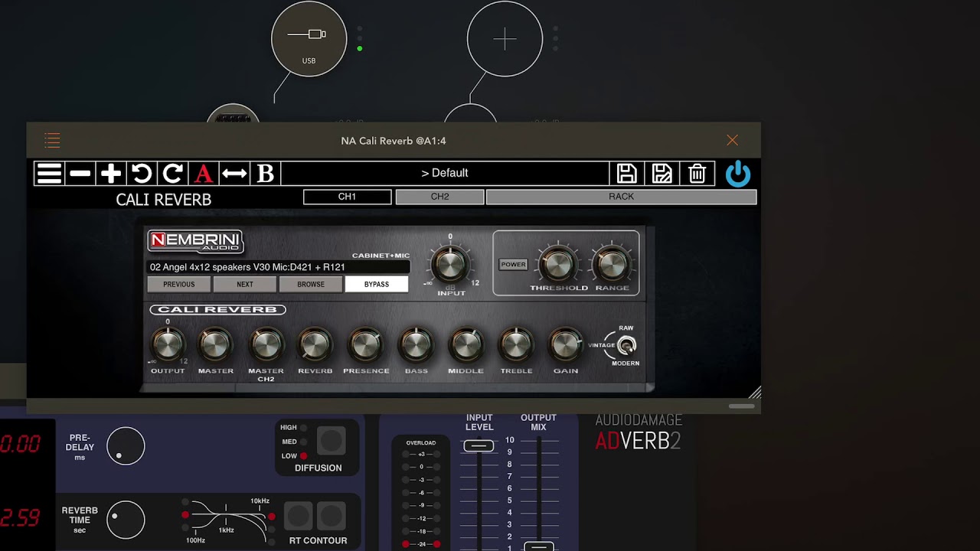Click resize grip at plugin window corner
The height and width of the screenshot is (551, 980).
755,393
